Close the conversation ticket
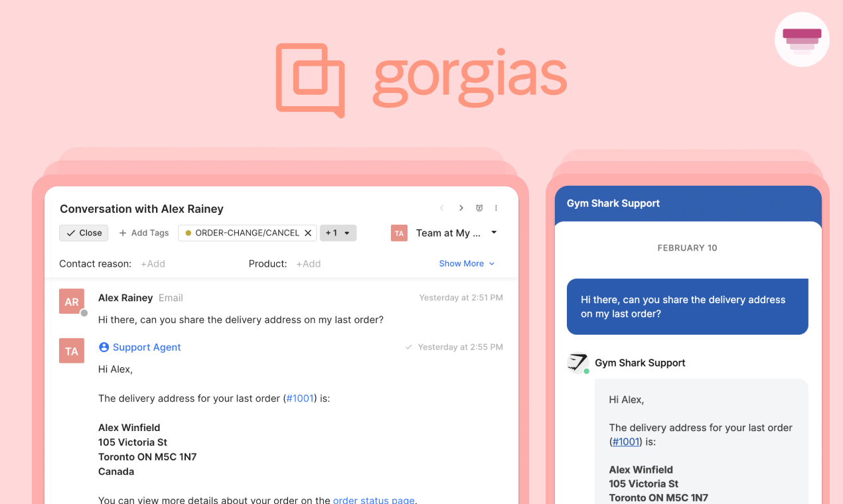The width and height of the screenshot is (843, 504). coord(84,233)
